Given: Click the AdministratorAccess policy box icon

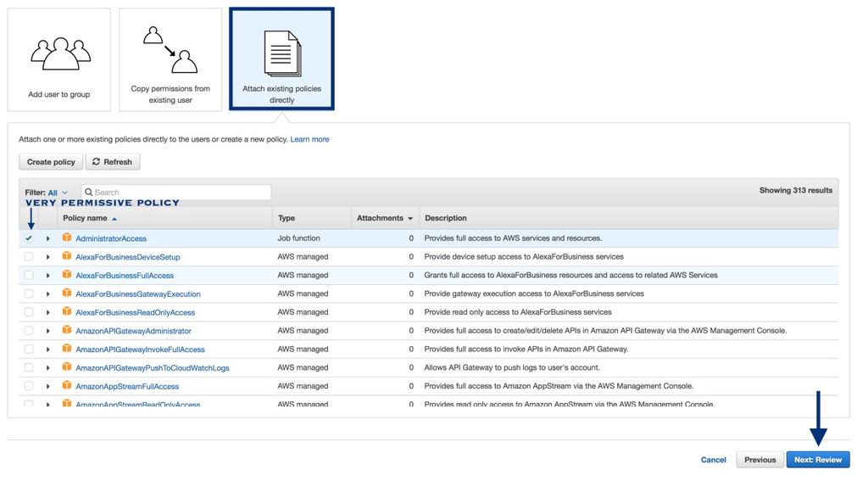Looking at the screenshot, I should (67, 238).
